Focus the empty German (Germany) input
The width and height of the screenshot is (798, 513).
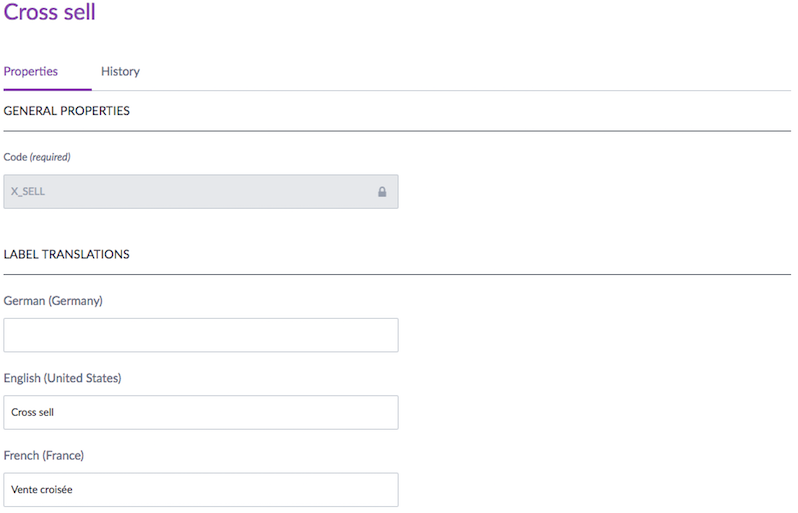201,335
